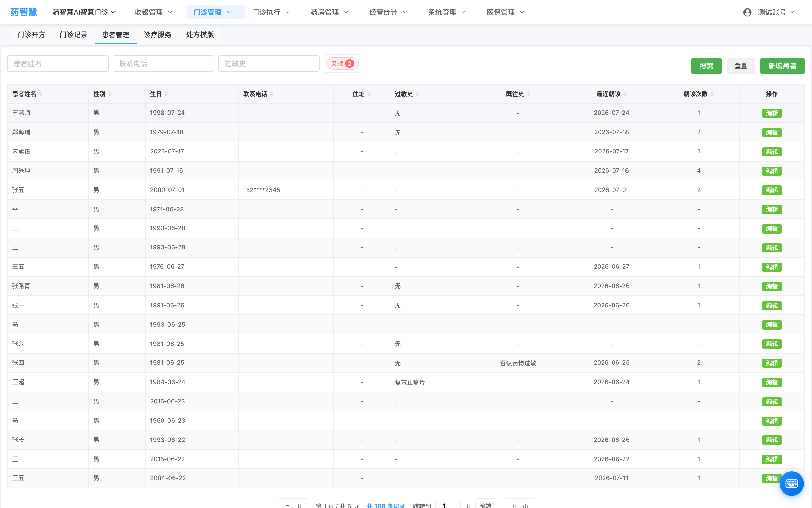Screen dimensions: 812x508
Task: Sort by 就诊次数 column sort icon
Action: 712,94
